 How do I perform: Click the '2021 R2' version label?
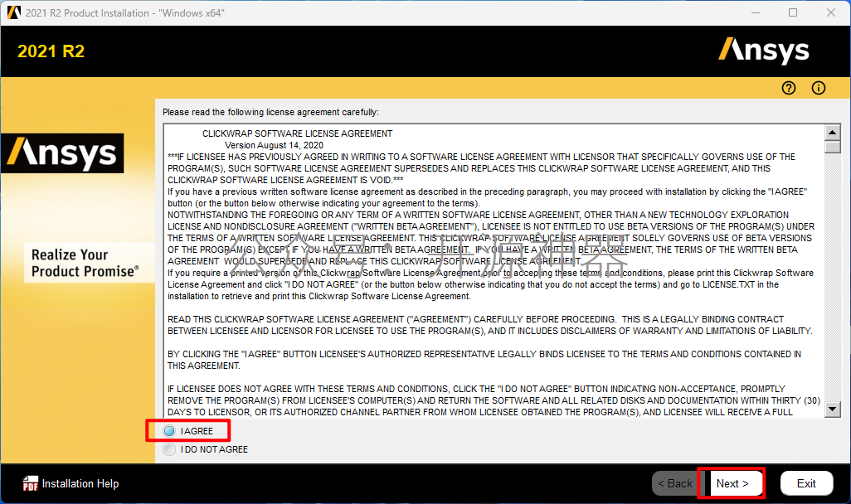pyautogui.click(x=51, y=51)
